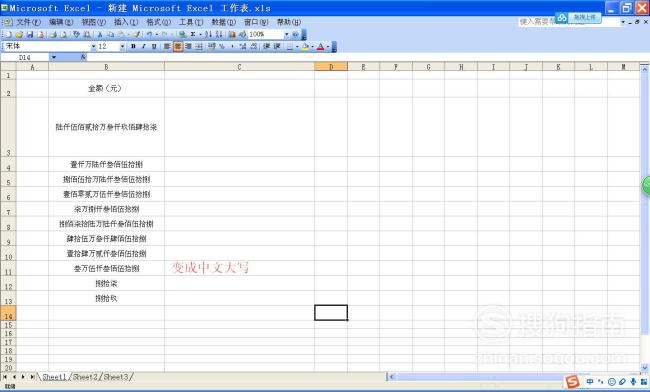650x392 pixels.
Task: Sort ascending with A-Z icon
Action: pyautogui.click(x=209, y=34)
